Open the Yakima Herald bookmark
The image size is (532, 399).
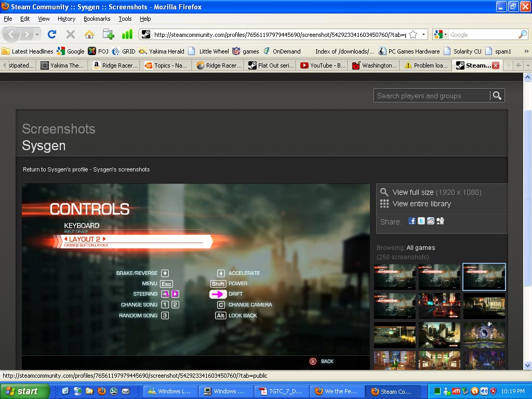pyautogui.click(x=162, y=51)
